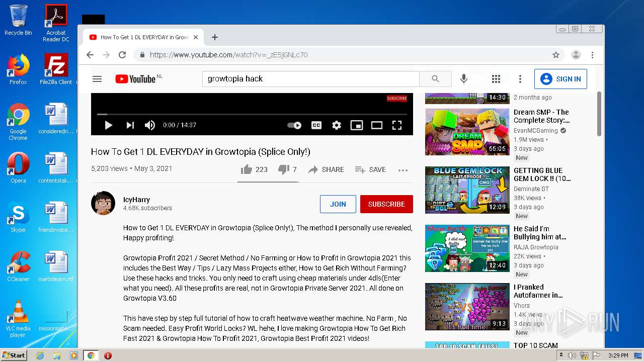Start voice search with microphone icon
644x362 pixels.
coord(464,79)
